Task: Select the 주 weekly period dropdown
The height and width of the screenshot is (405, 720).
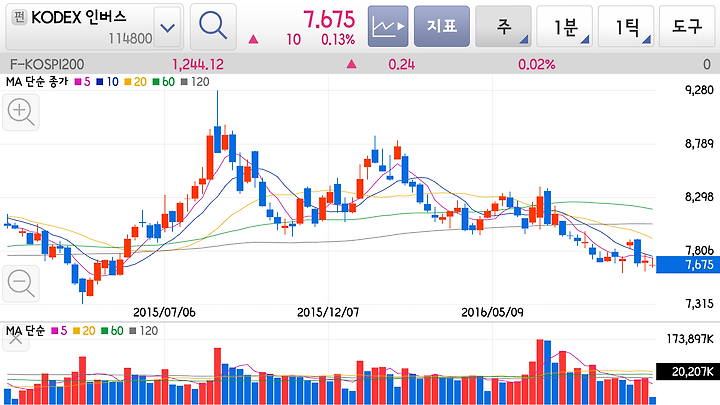Action: 503,26
